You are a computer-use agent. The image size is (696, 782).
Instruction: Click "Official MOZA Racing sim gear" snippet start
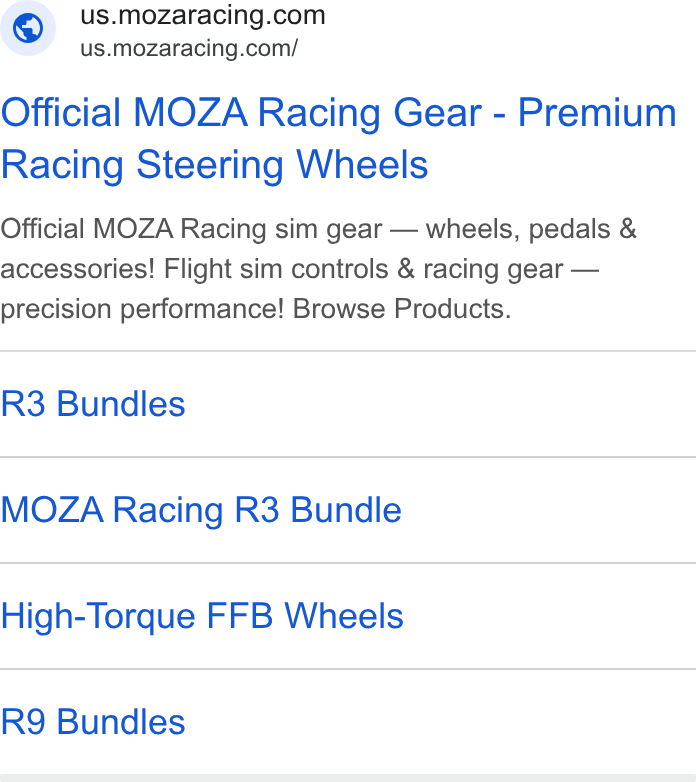coord(191,229)
